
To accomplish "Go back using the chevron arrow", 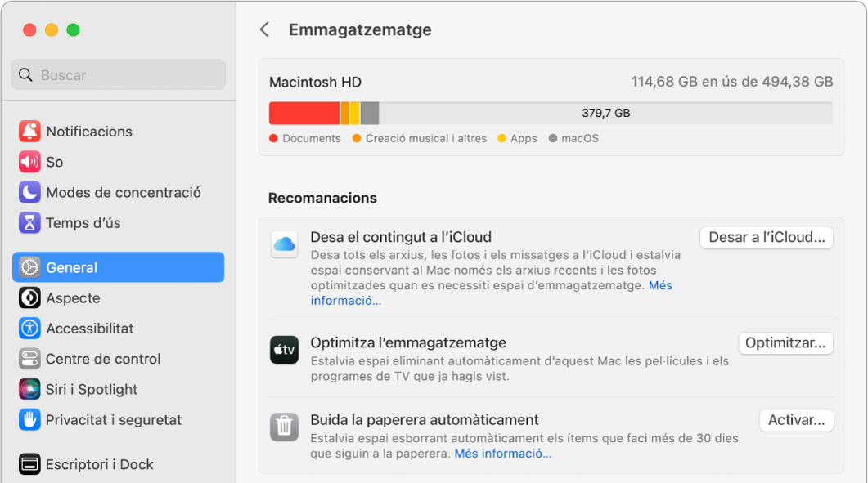I will click(263, 29).
